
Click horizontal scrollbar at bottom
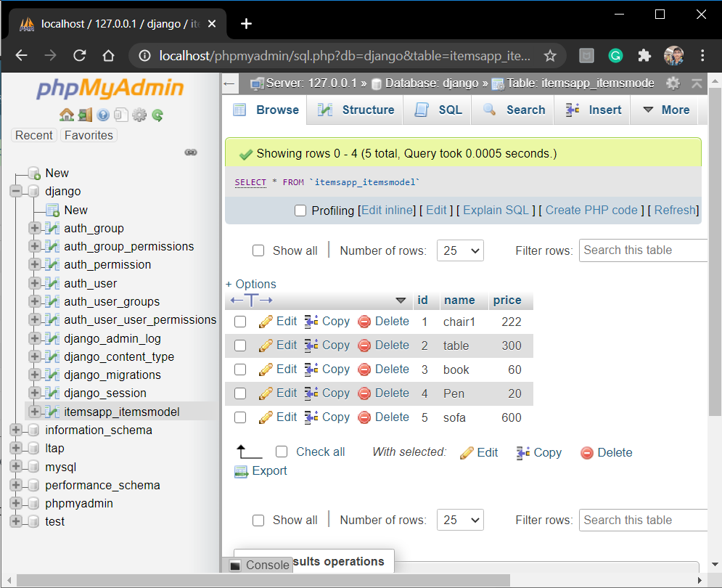[263, 580]
